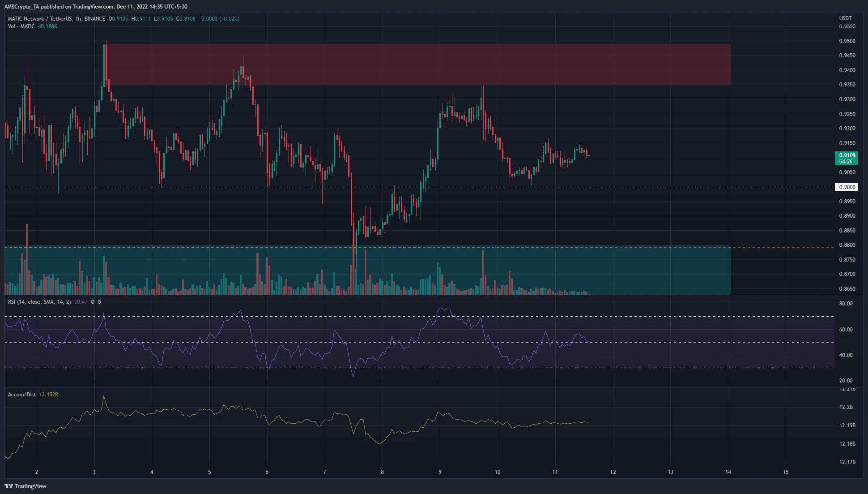The width and height of the screenshot is (868, 494).
Task: Click the high value H0.9111
Action: point(141,19)
